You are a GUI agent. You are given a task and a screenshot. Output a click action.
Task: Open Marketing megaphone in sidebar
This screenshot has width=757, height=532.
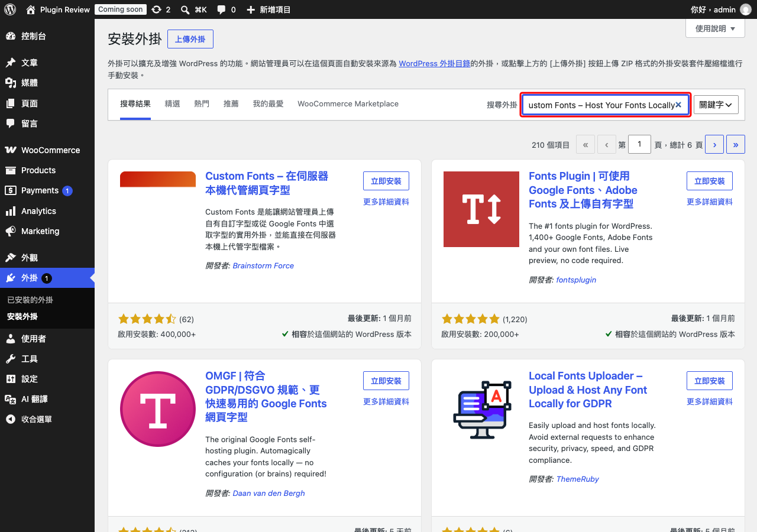[x=10, y=231]
